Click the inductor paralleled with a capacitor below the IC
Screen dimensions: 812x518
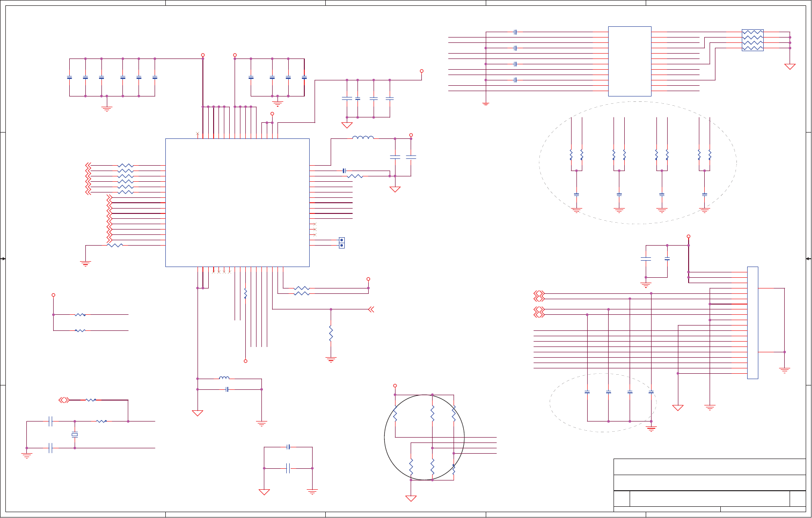pyautogui.click(x=224, y=378)
